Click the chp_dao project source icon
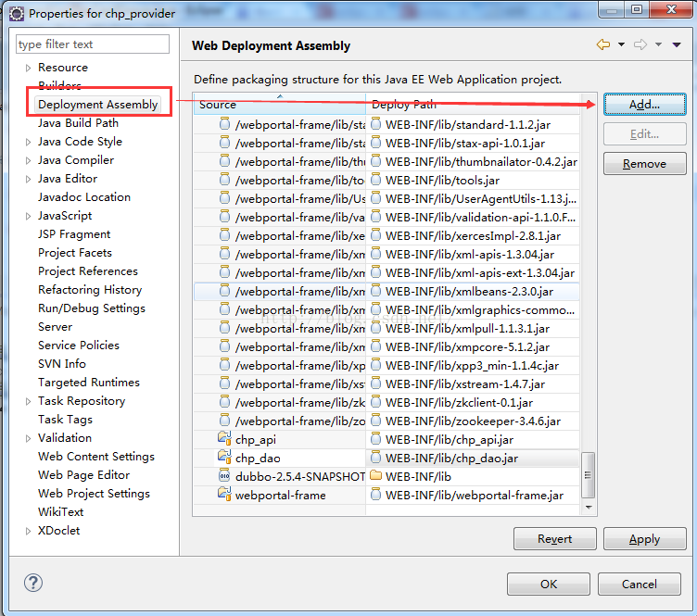Viewport: 697px width, 616px height. [224, 458]
